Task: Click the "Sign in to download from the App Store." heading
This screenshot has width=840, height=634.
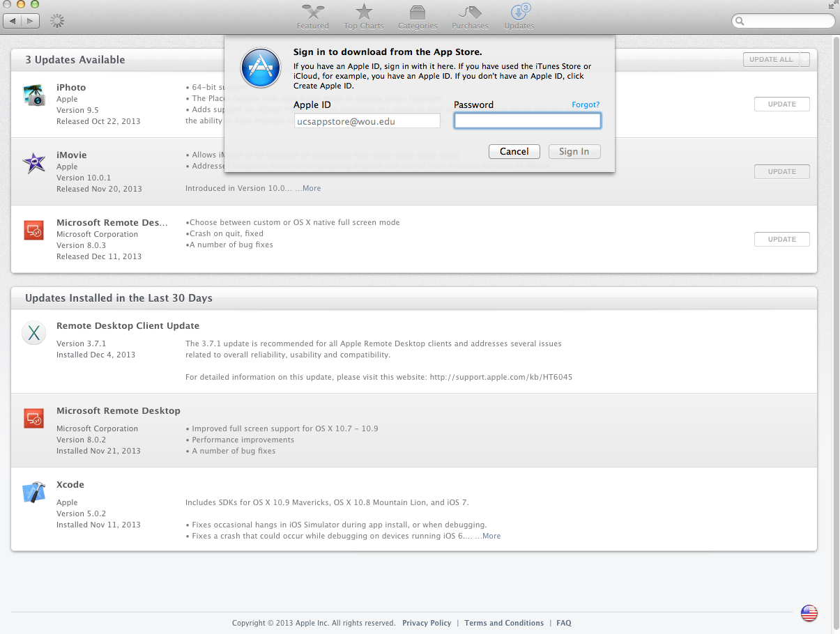Action: tap(388, 52)
